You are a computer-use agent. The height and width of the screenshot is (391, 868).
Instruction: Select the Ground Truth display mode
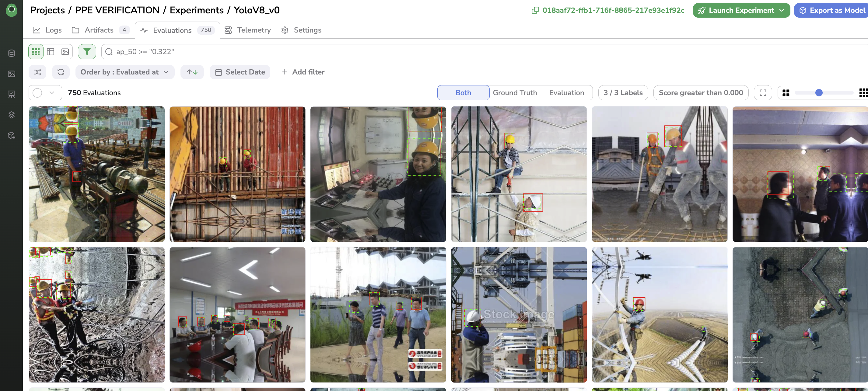pos(515,93)
